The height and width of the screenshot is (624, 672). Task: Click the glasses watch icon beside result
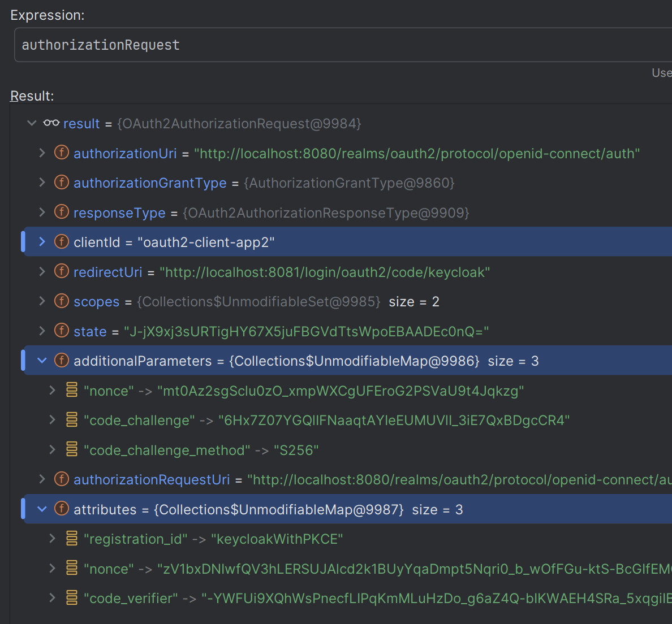[x=51, y=123]
